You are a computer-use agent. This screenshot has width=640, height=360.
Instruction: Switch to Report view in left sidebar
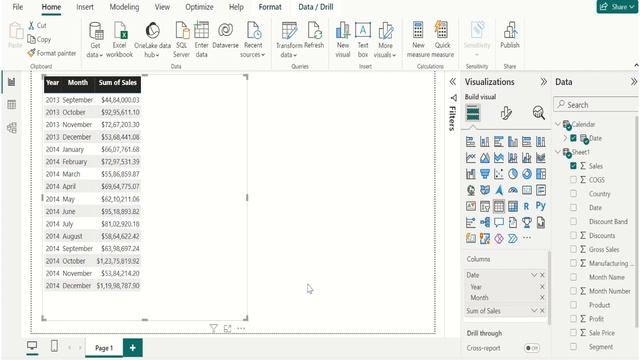tap(11, 82)
